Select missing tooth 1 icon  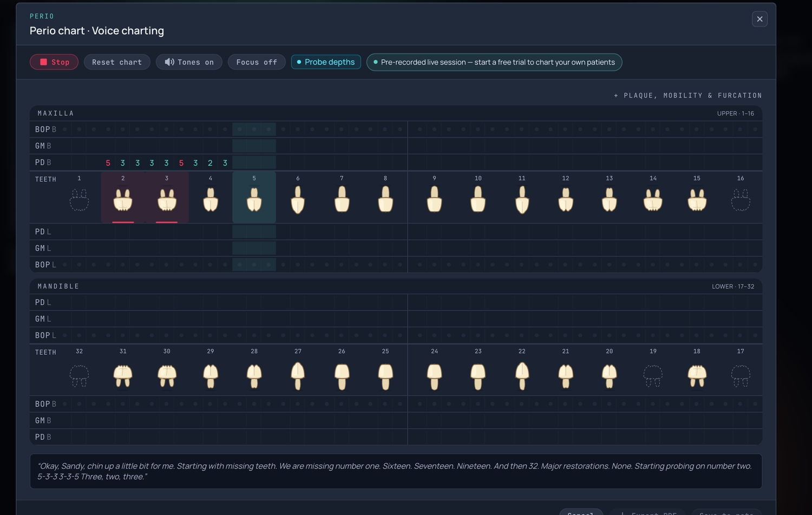click(x=79, y=200)
